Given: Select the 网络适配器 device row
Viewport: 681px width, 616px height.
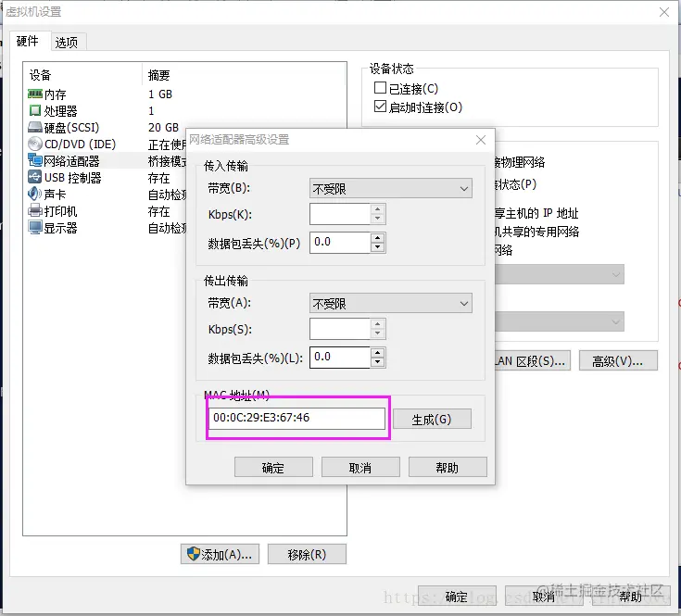Looking at the screenshot, I should click(x=107, y=161).
